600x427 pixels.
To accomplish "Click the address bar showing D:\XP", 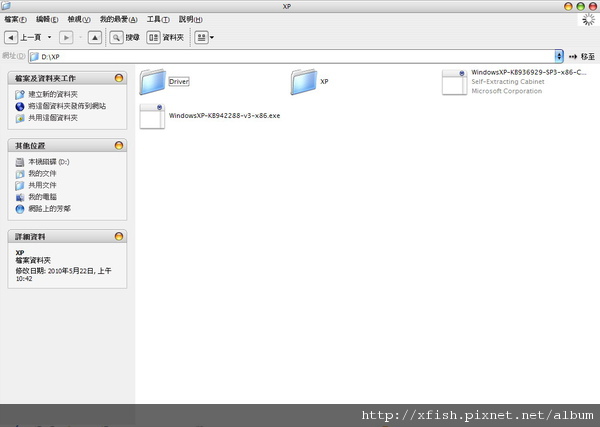I will tap(292, 57).
